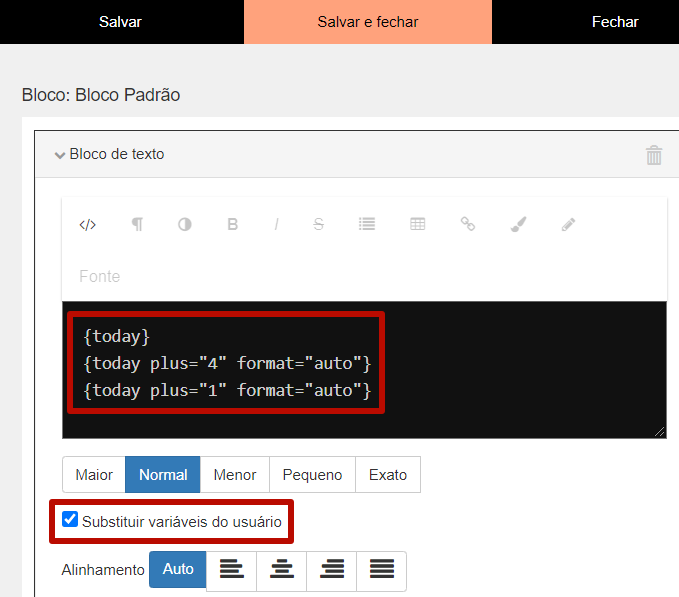This screenshot has height=597, width=679.
Task: Open the half-circle contrast color icon
Action: [185, 224]
